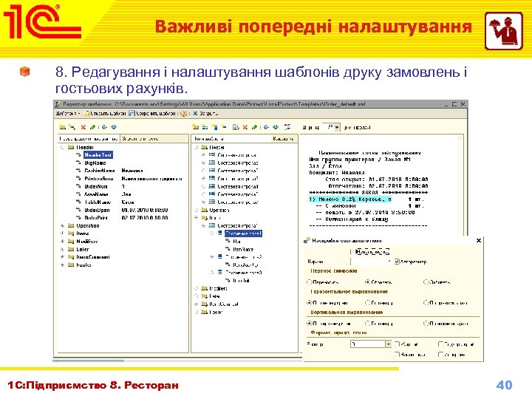Click move-up arrow in template tree toolbar

tap(266, 127)
